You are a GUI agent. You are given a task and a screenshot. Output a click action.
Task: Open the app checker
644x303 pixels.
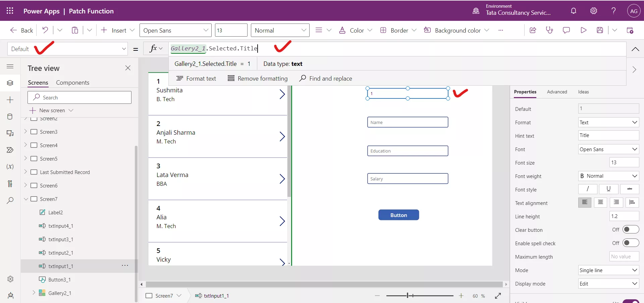coord(549,30)
